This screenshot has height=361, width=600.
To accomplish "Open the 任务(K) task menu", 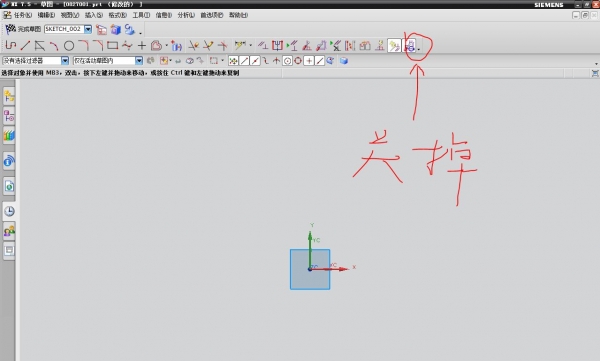I will [x=18, y=15].
